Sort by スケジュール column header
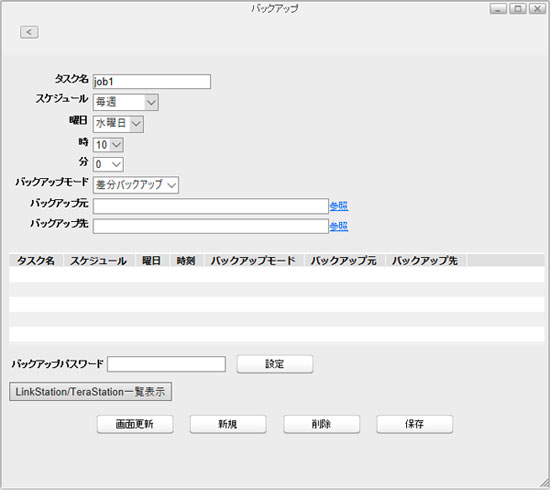The image size is (550, 490). click(99, 261)
